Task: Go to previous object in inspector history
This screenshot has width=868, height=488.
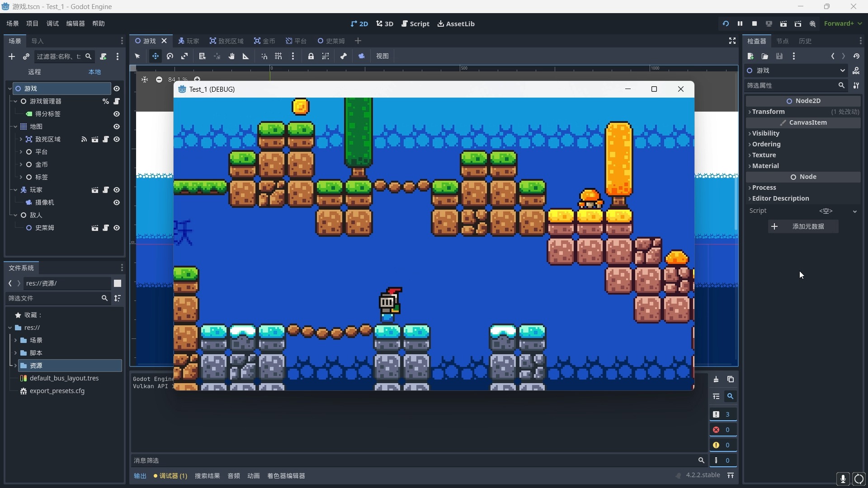Action: [x=833, y=56]
